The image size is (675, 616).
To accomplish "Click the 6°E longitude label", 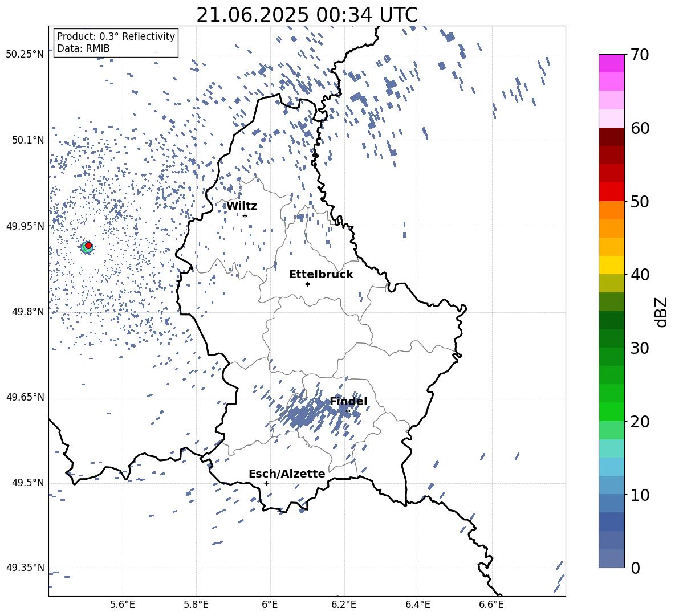I will [x=270, y=605].
